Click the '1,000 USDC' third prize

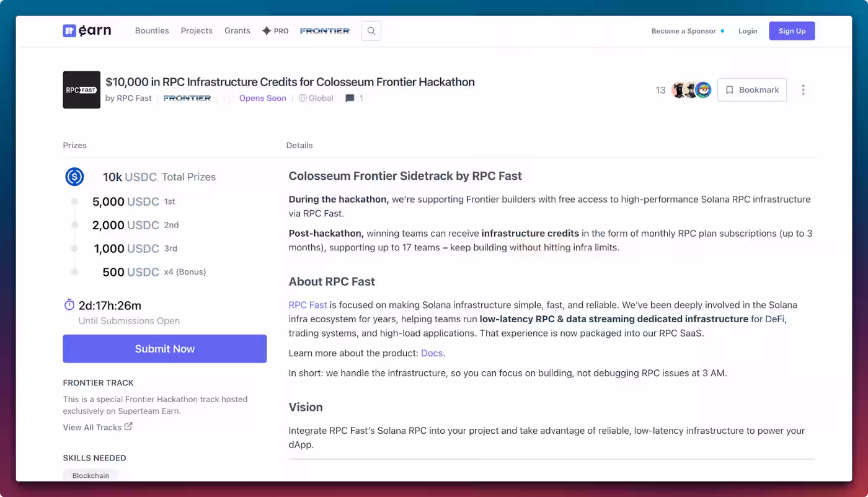coord(126,248)
